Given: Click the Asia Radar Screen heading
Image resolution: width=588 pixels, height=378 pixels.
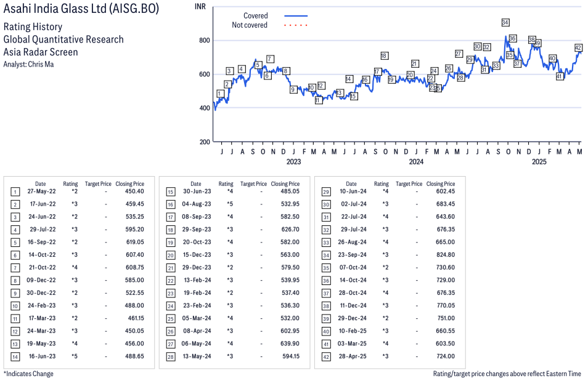Looking at the screenshot, I should coord(41,52).
